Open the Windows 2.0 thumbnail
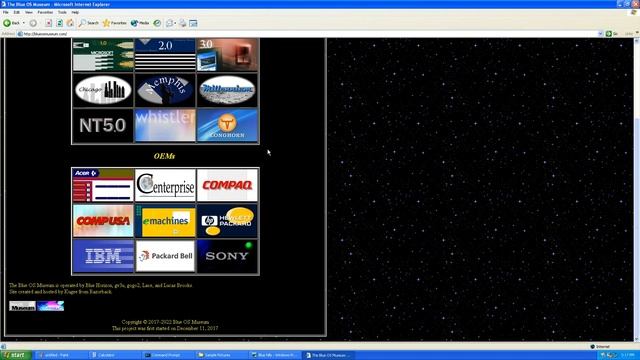The height and width of the screenshot is (360, 640). point(165,55)
